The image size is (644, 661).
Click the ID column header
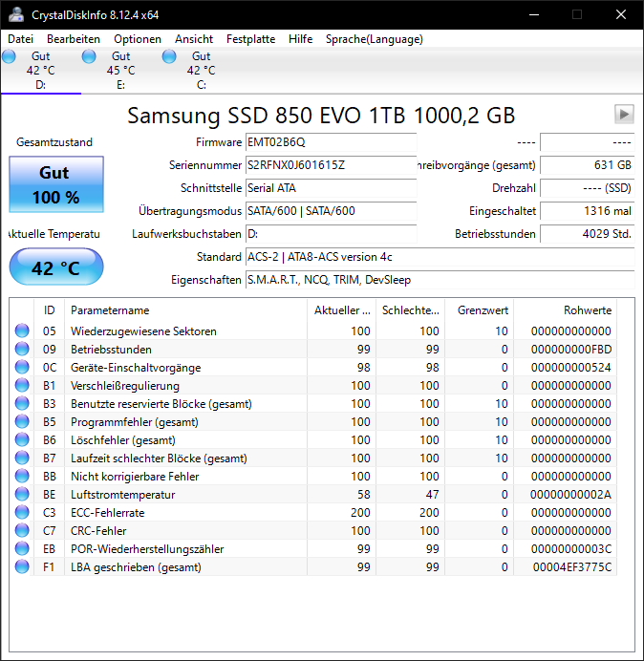pos(49,310)
